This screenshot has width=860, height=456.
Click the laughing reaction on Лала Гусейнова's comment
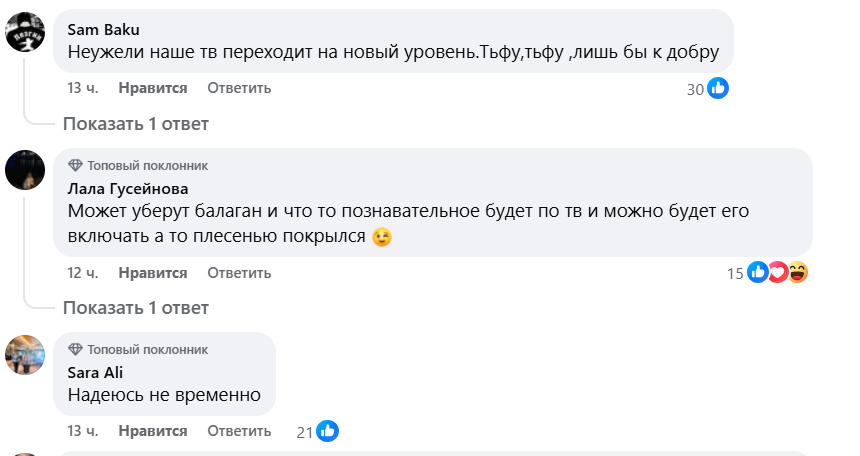797,272
